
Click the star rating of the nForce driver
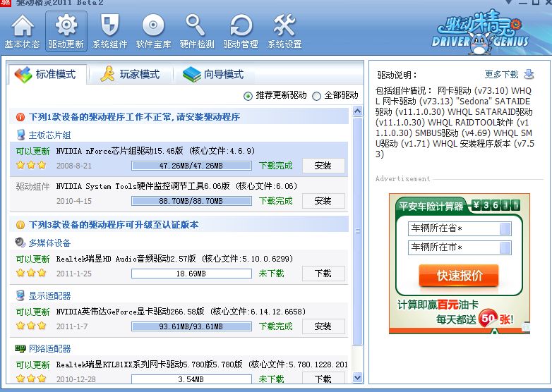tap(31, 165)
